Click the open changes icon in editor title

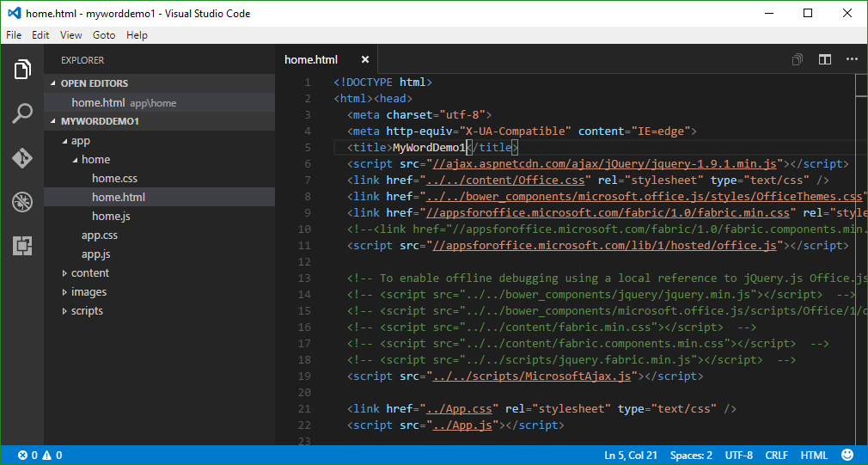point(798,59)
